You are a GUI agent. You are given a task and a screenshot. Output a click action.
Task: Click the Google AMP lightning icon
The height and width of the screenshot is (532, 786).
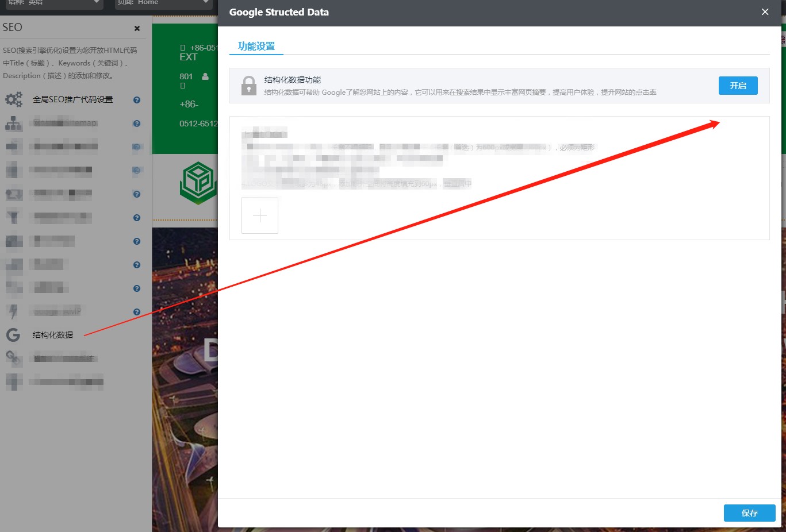(13, 311)
